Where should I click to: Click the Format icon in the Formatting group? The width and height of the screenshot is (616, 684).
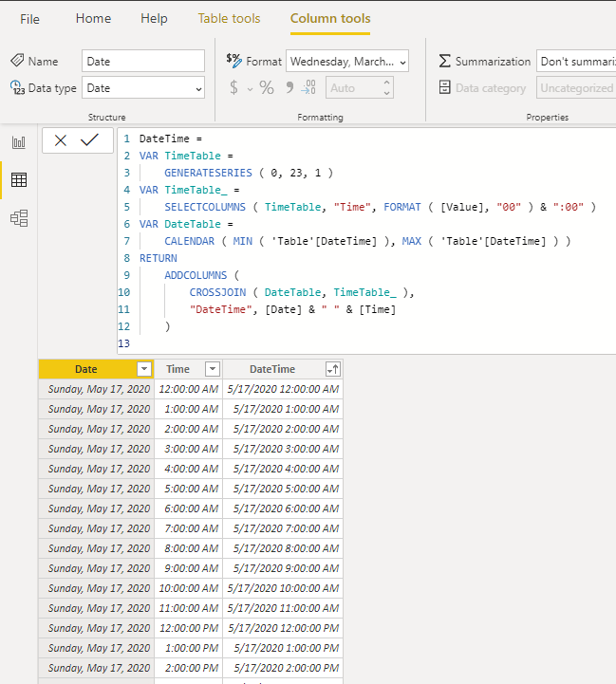[234, 61]
